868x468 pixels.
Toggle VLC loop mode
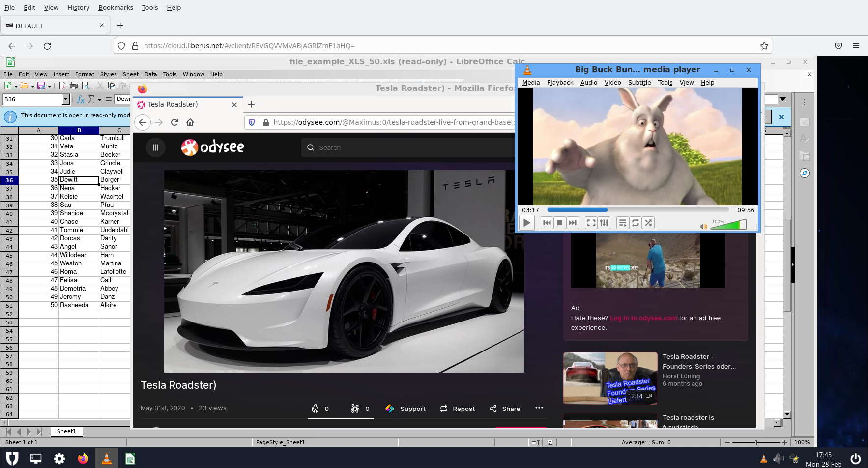(x=636, y=223)
